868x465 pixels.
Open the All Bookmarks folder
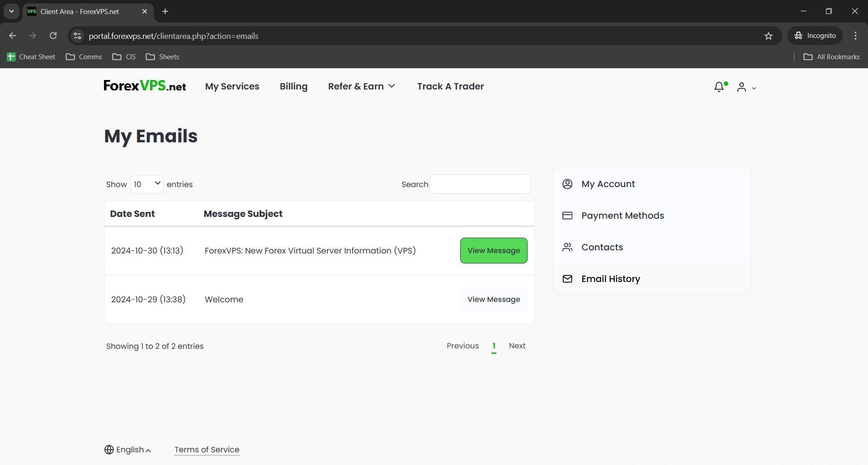pyautogui.click(x=831, y=57)
